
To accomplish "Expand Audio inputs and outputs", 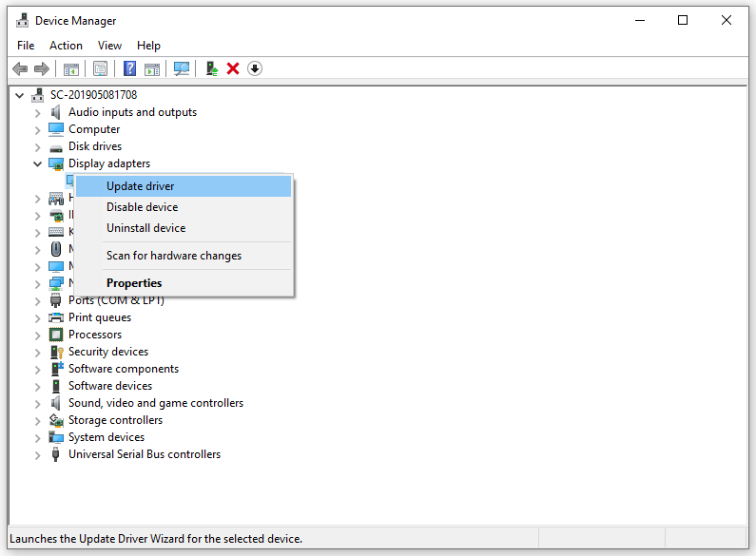I will tap(38, 113).
